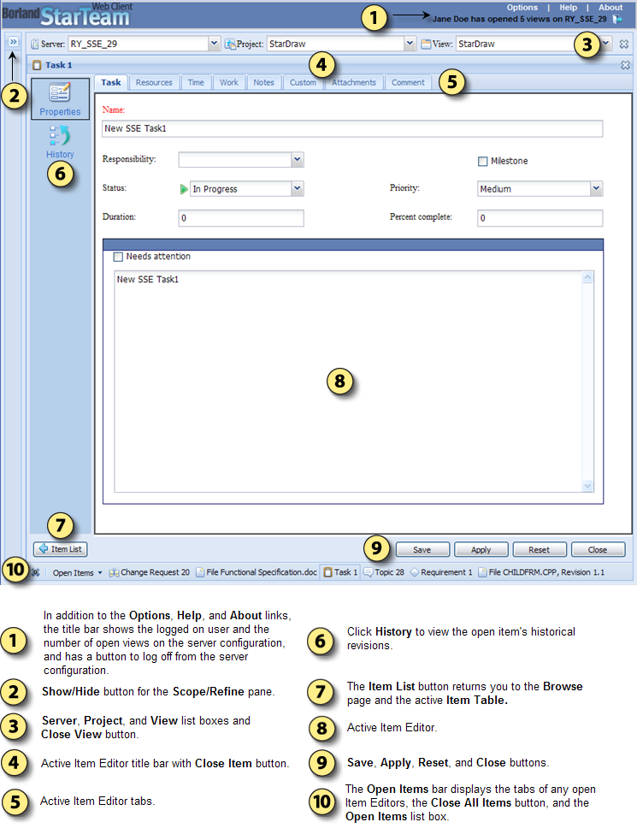Toggle the Scope/Refine pane show/hide button

point(14,41)
